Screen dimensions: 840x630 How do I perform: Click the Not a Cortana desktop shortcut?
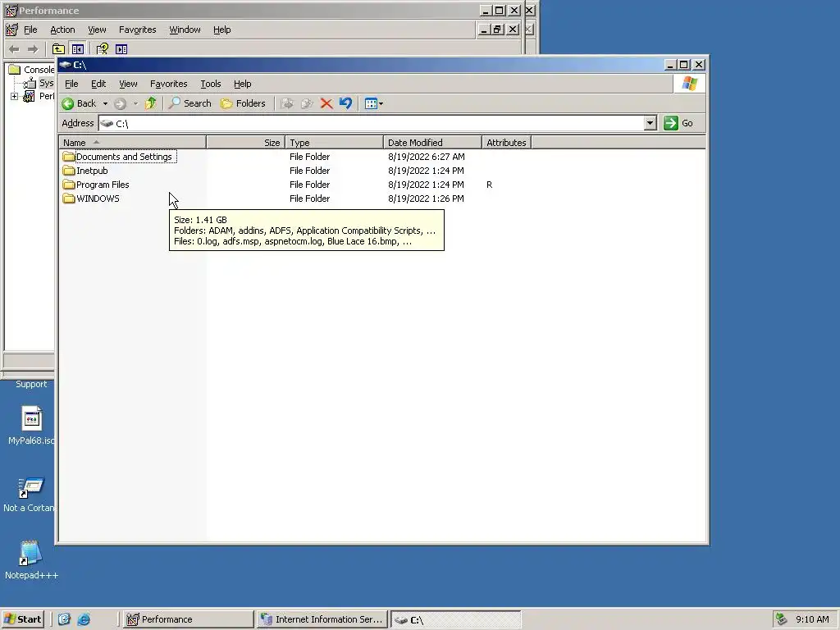point(29,495)
